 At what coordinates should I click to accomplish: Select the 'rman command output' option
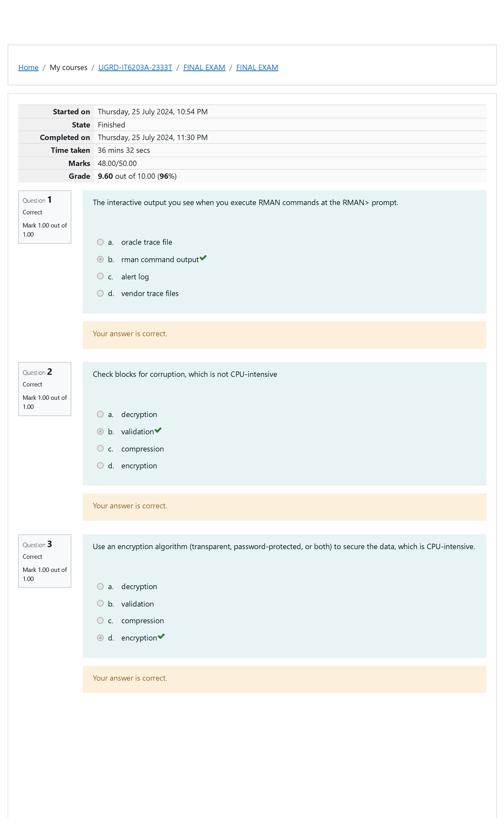100,259
